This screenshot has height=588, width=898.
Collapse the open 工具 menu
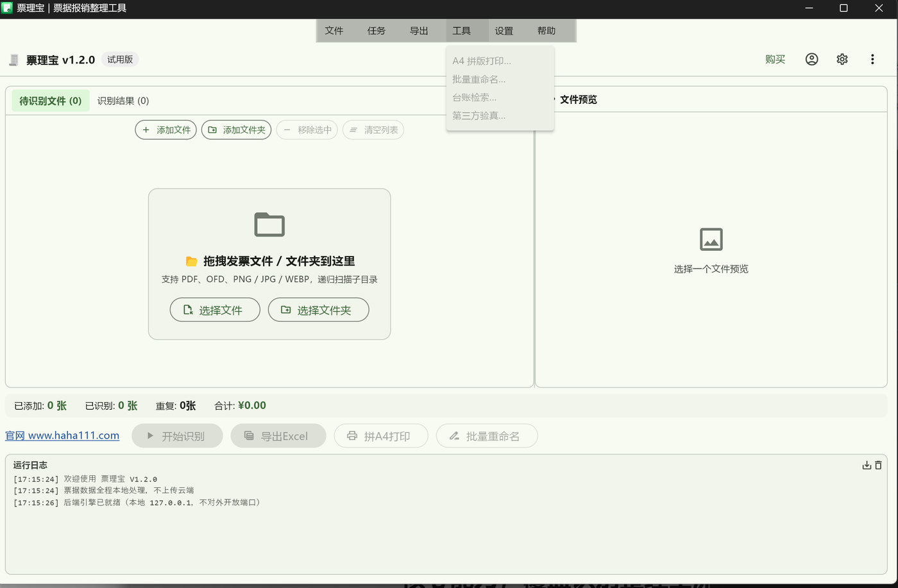point(461,31)
